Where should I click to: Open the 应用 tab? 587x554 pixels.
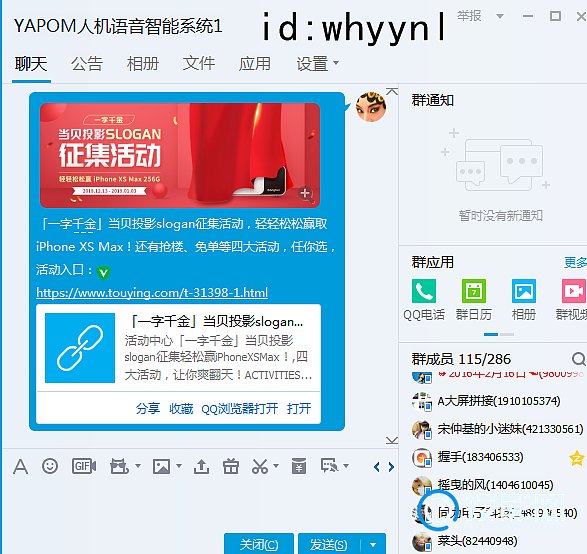tap(255, 64)
